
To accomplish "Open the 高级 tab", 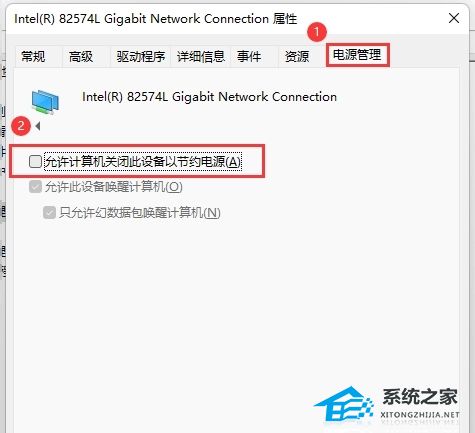I will coord(81,56).
